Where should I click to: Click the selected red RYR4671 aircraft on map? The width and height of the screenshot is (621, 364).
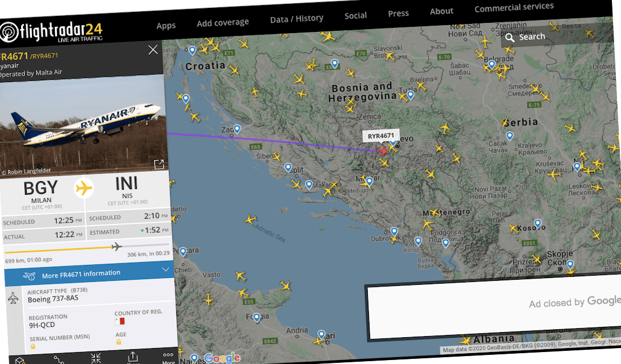383,150
